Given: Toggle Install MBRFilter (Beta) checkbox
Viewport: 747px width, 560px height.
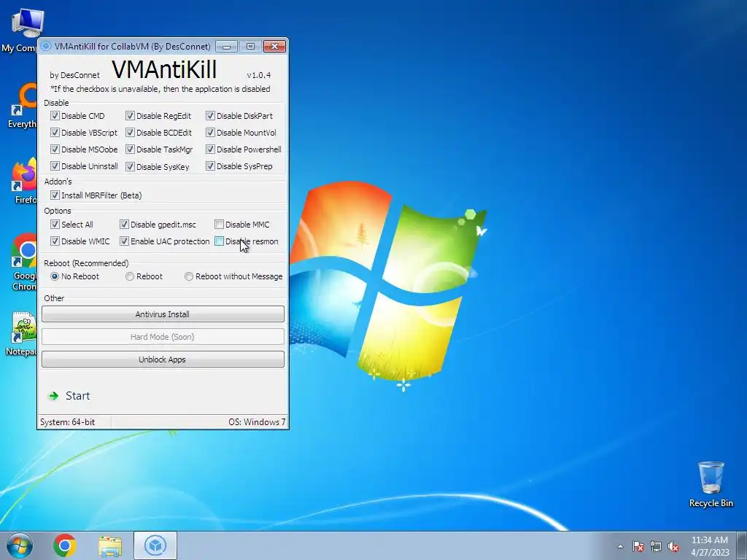Looking at the screenshot, I should (55, 195).
